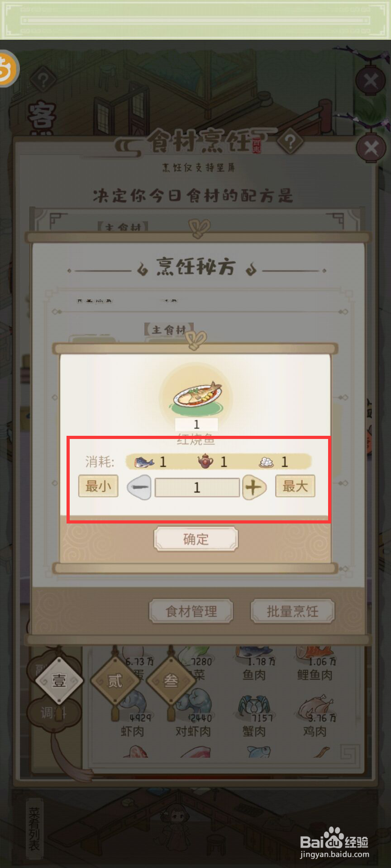This screenshot has width=391, height=868.
Task: Set quantity with 最小 button
Action: (98, 486)
